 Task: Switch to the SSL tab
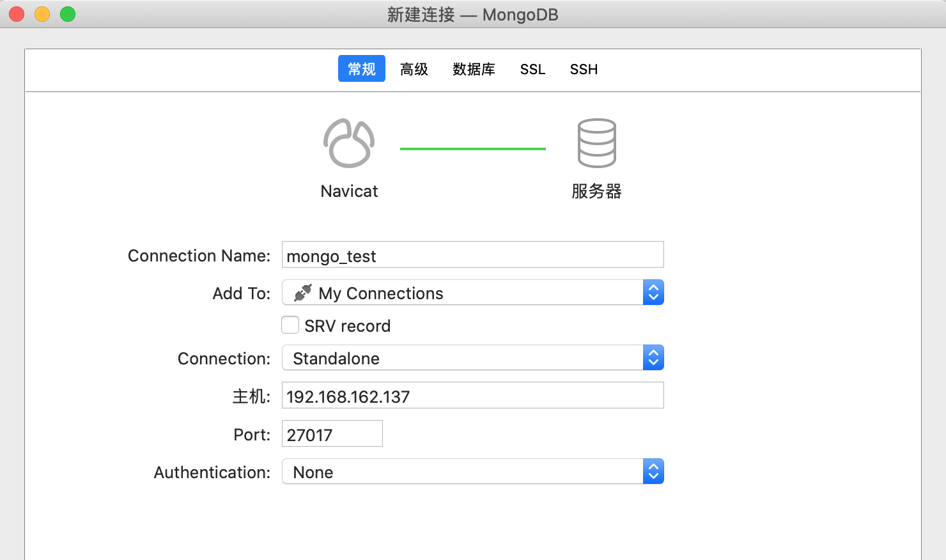pyautogui.click(x=532, y=69)
